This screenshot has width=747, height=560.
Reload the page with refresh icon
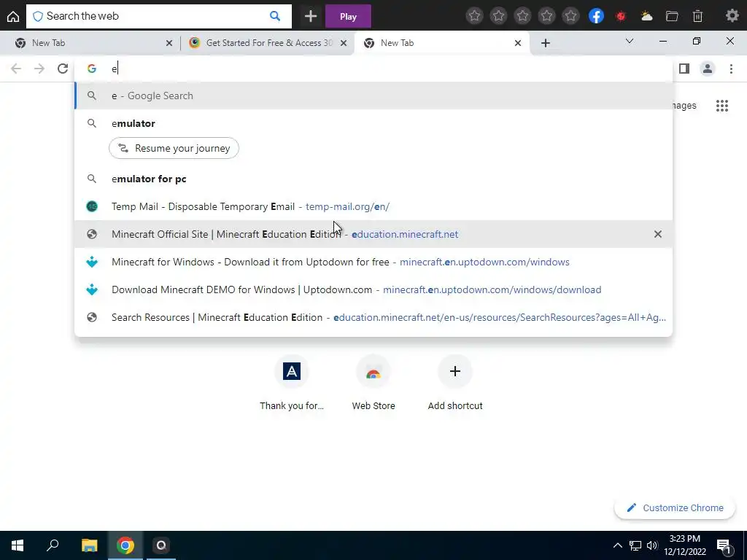(x=63, y=69)
